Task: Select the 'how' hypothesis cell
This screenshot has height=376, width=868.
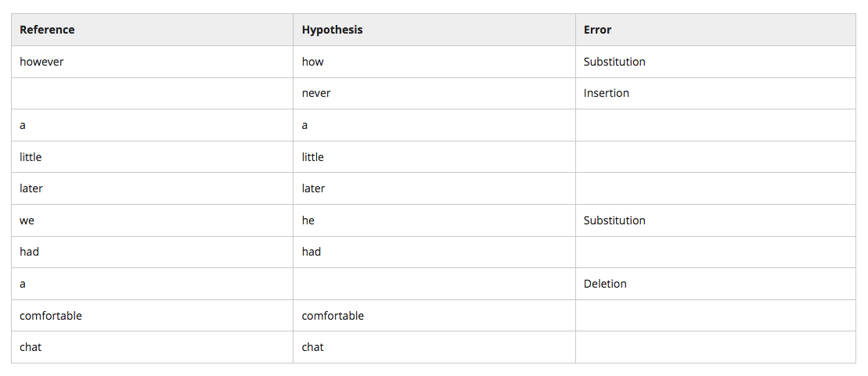Action: [434, 62]
